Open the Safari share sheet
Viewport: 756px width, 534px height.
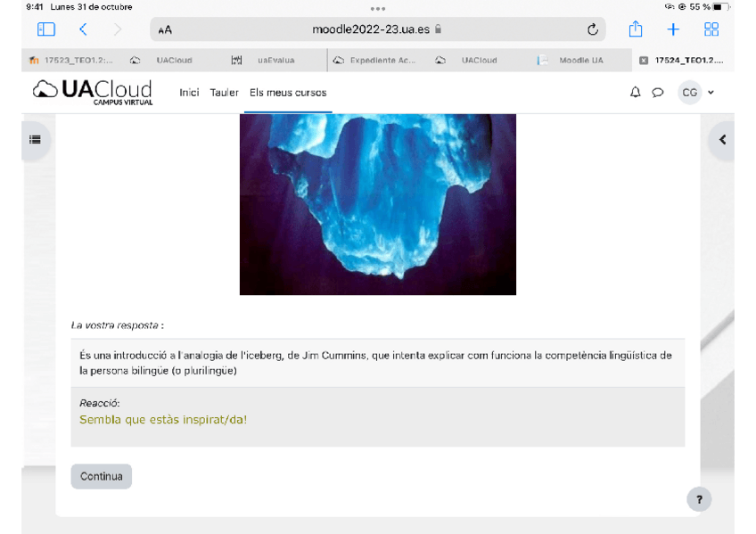[635, 29]
